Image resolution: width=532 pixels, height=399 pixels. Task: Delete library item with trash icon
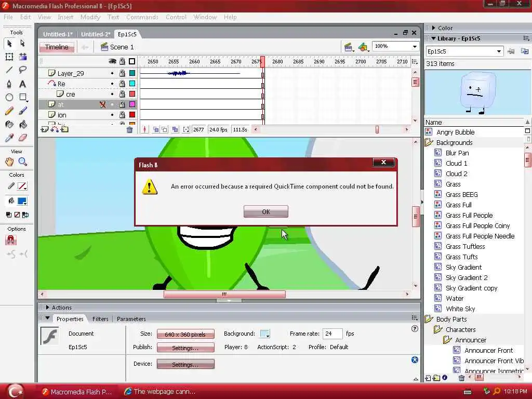(461, 378)
